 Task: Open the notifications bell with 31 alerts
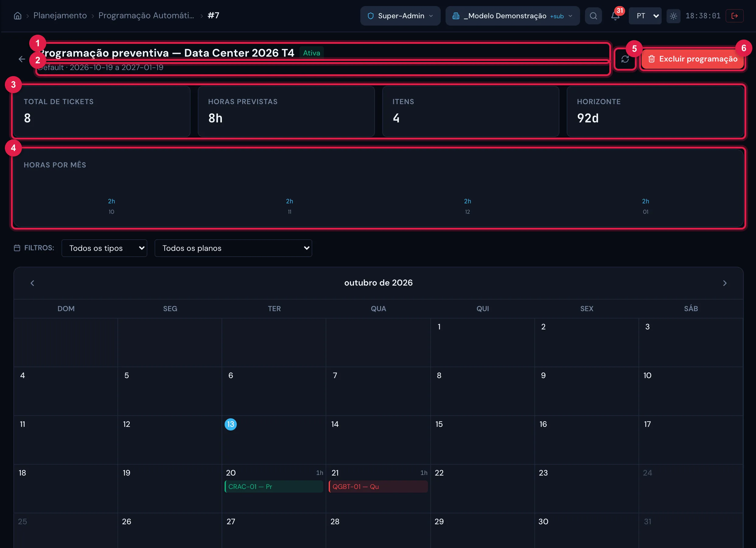[615, 16]
